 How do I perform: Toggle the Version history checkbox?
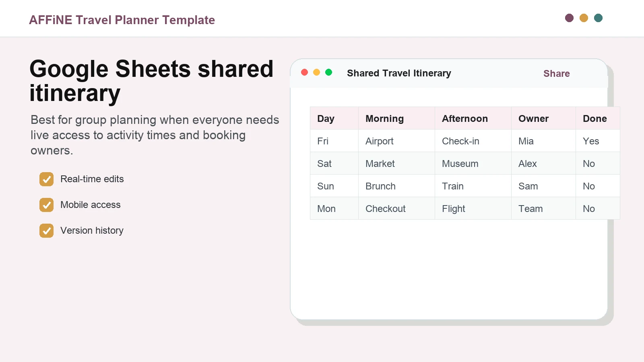46,231
